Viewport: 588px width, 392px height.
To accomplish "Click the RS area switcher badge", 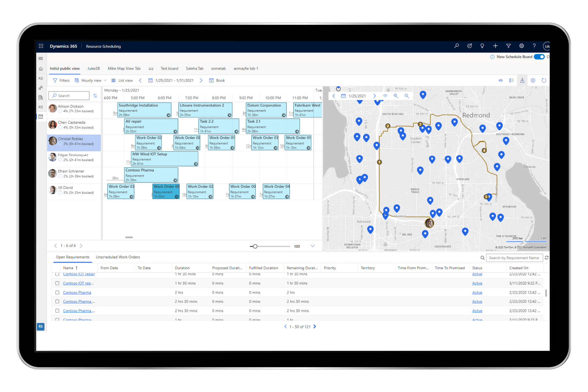I will [x=41, y=326].
